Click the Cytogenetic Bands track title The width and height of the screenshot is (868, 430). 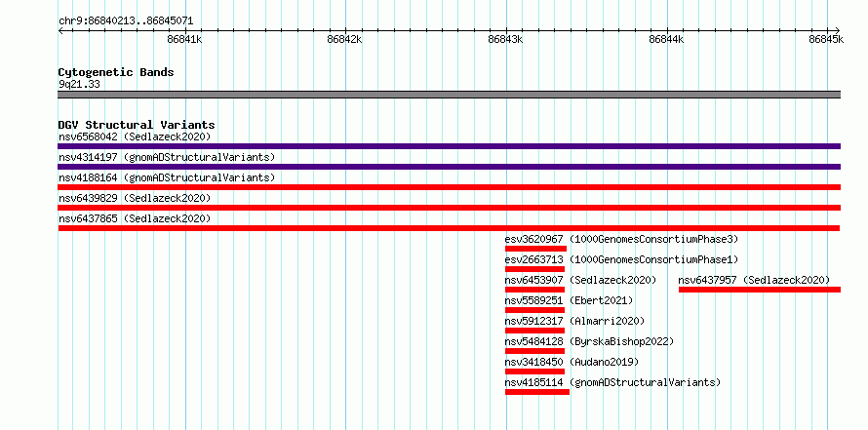click(116, 72)
